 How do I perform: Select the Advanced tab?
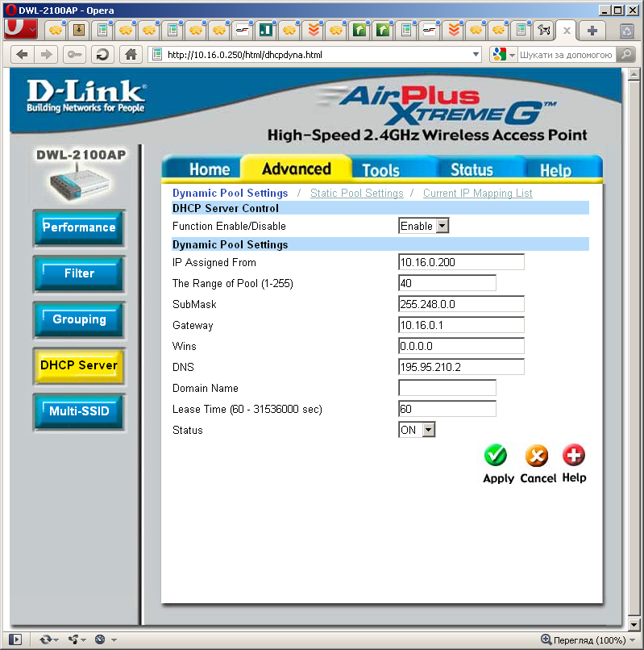(x=297, y=169)
